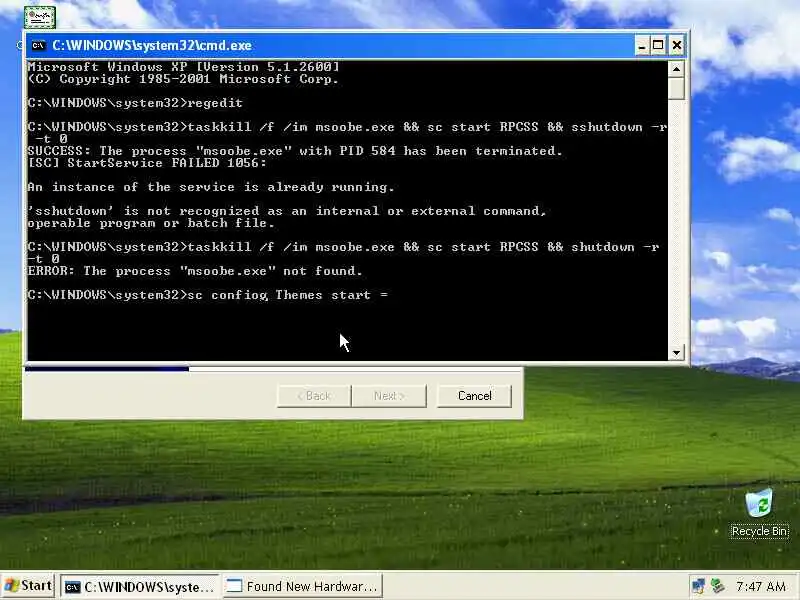Image resolution: width=800 pixels, height=600 pixels.
Task: Switch to Found New Hardware taskbar button
Action: (303, 587)
